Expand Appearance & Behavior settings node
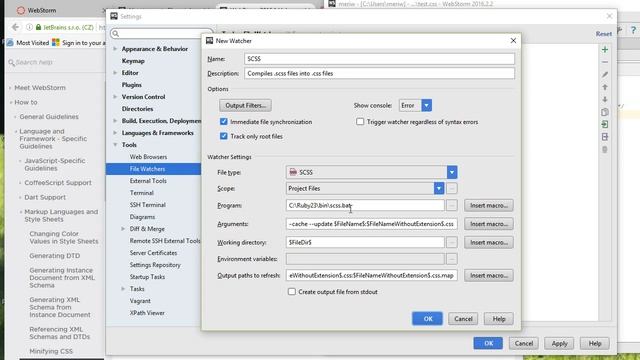 (x=115, y=49)
